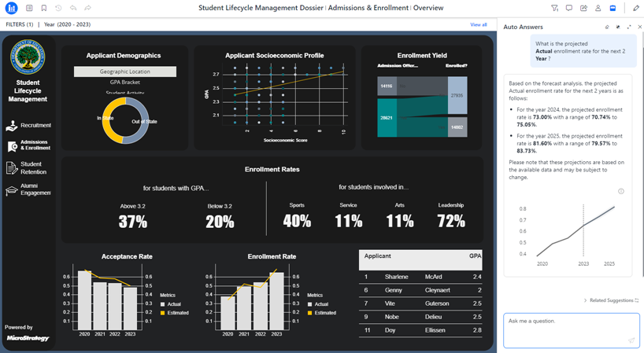This screenshot has height=353, width=644.
Task: Expand Auto Answers panel to full size
Action: 629,27
